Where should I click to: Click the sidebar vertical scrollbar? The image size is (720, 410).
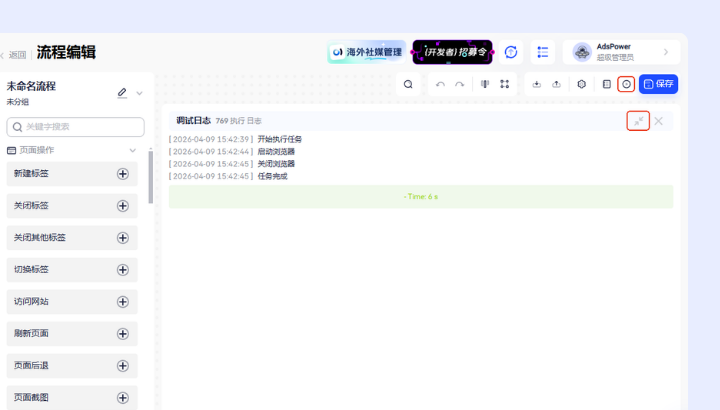151,177
